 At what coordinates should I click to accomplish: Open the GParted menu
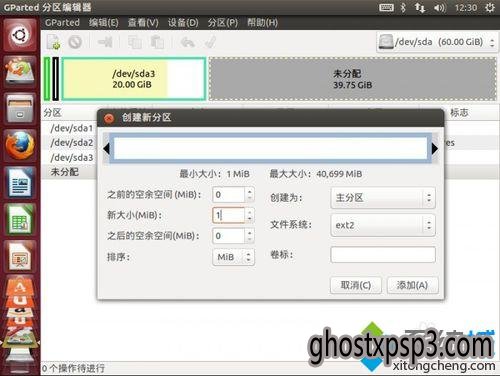62,23
